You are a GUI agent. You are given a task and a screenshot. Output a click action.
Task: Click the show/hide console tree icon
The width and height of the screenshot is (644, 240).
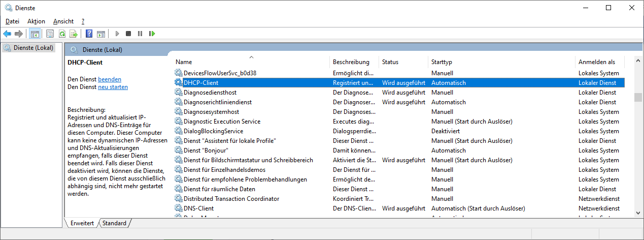click(35, 34)
